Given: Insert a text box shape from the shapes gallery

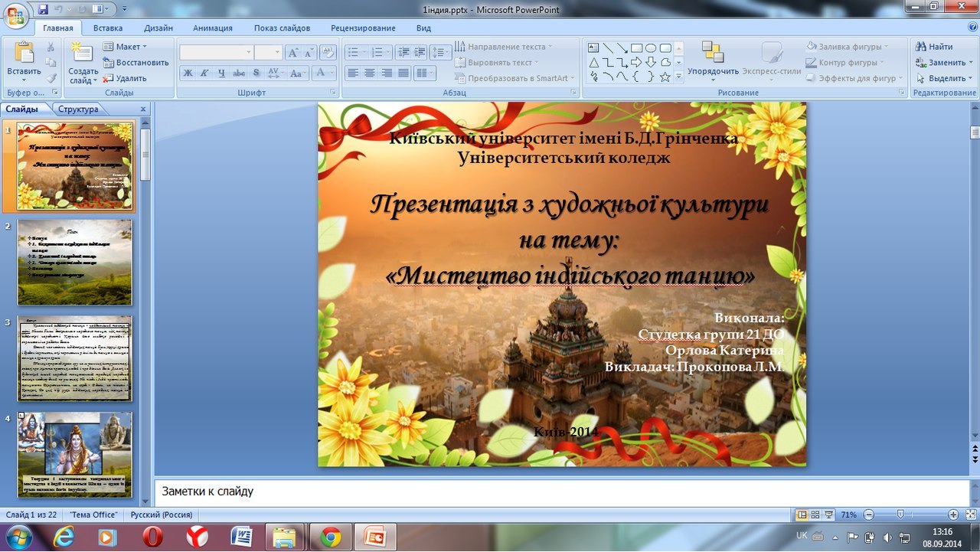Looking at the screenshot, I should 593,47.
